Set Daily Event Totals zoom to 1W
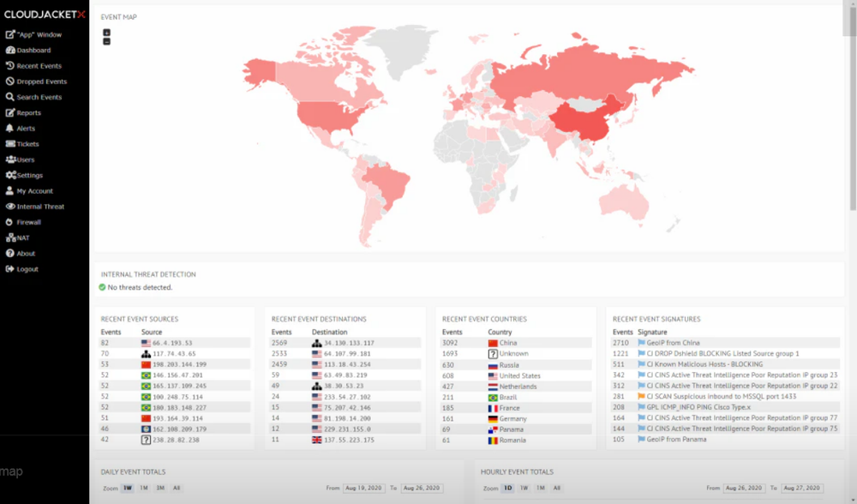 (128, 489)
